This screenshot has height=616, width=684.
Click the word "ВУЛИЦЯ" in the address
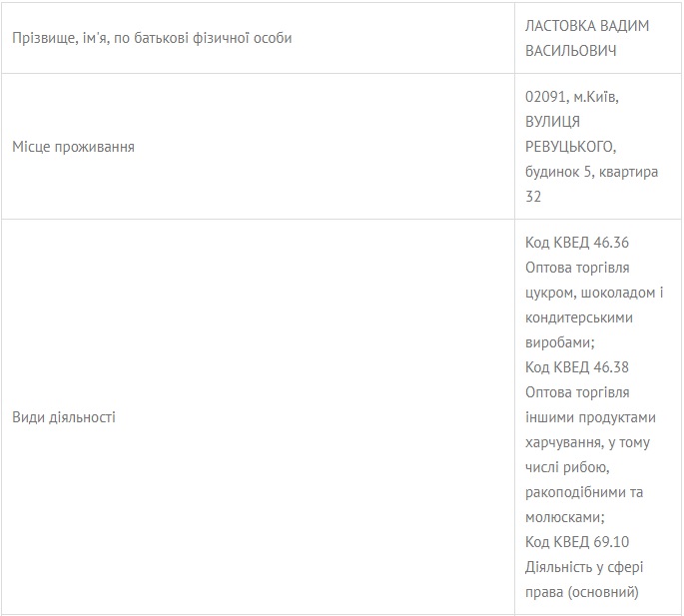point(553,122)
